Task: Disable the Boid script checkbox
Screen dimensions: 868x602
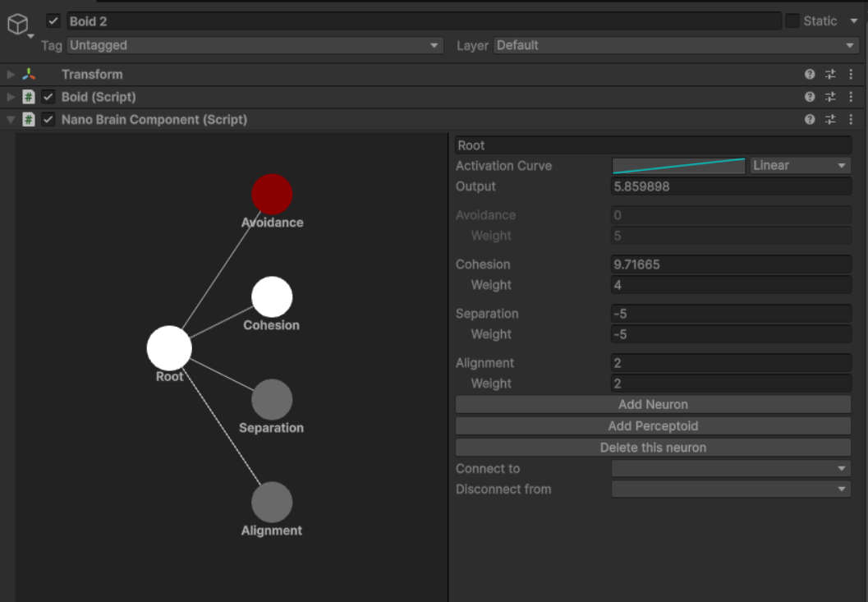Action: [x=48, y=97]
